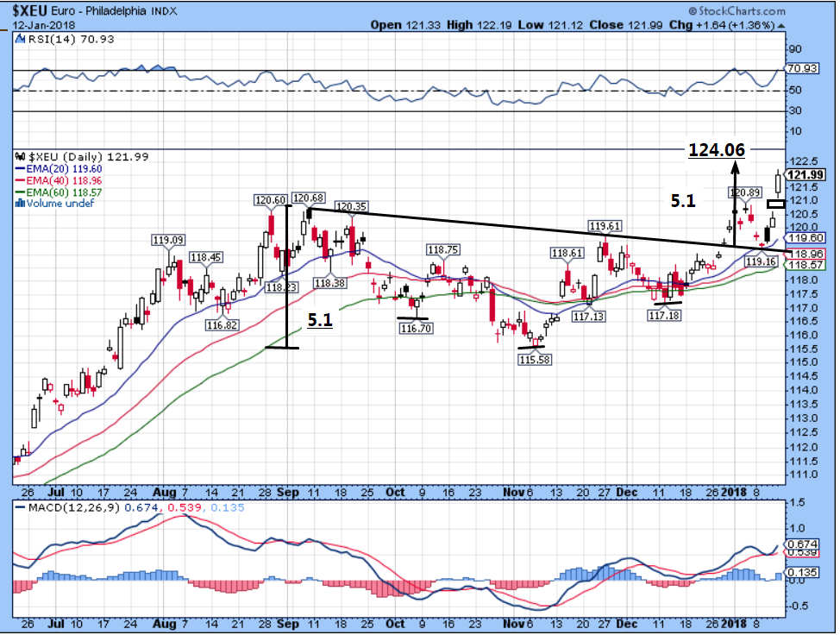The height and width of the screenshot is (635, 840).
Task: Click the 90 level on the RSI axis
Action: click(x=795, y=49)
